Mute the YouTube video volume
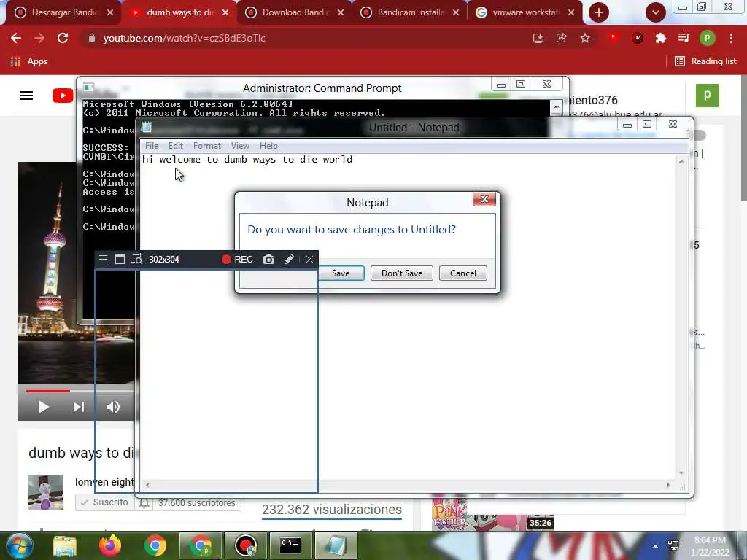Viewport: 747px width, 560px height. (113, 407)
